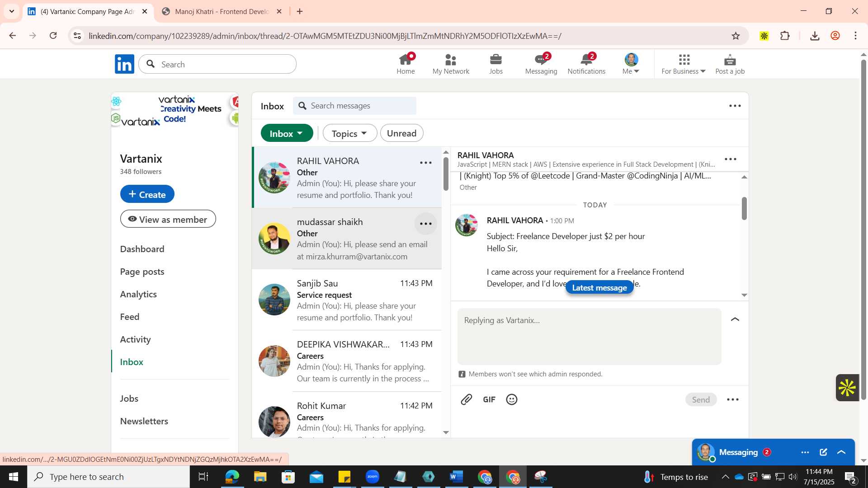
Task: Open LinkedIn Home icon
Action: pyautogui.click(x=406, y=64)
